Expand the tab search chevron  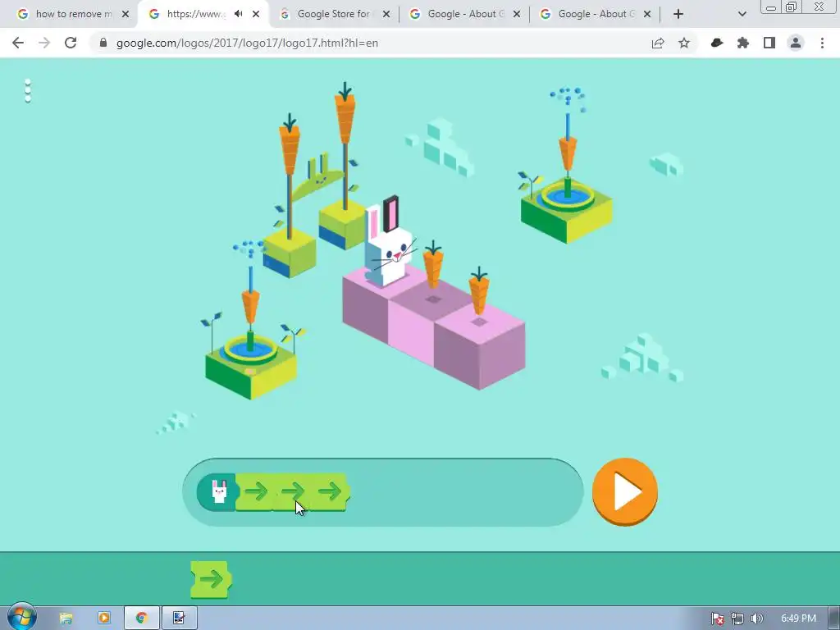click(742, 14)
